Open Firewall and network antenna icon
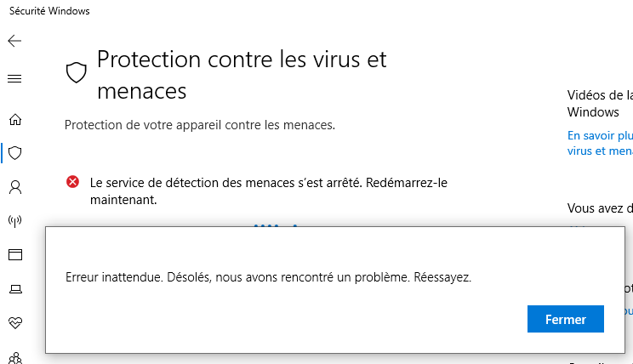633x364 pixels. tap(14, 221)
